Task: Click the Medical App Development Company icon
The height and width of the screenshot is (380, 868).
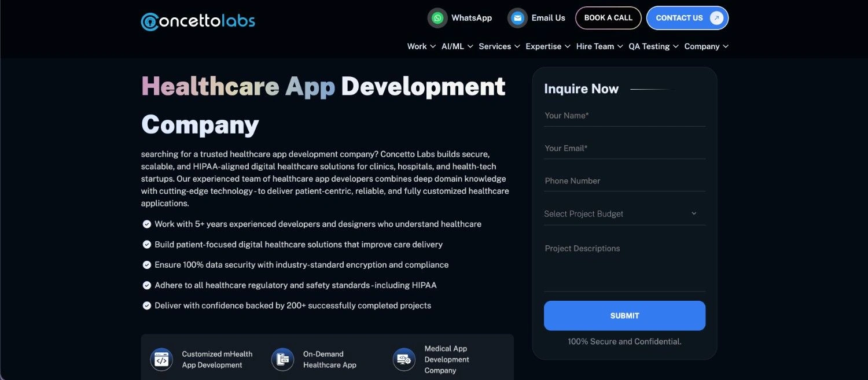Action: tap(404, 359)
